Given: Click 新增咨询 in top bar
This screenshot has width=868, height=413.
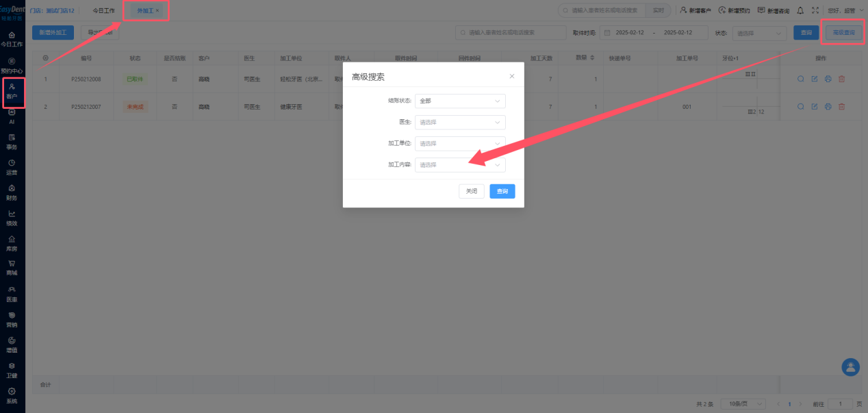Looking at the screenshot, I should coord(773,10).
